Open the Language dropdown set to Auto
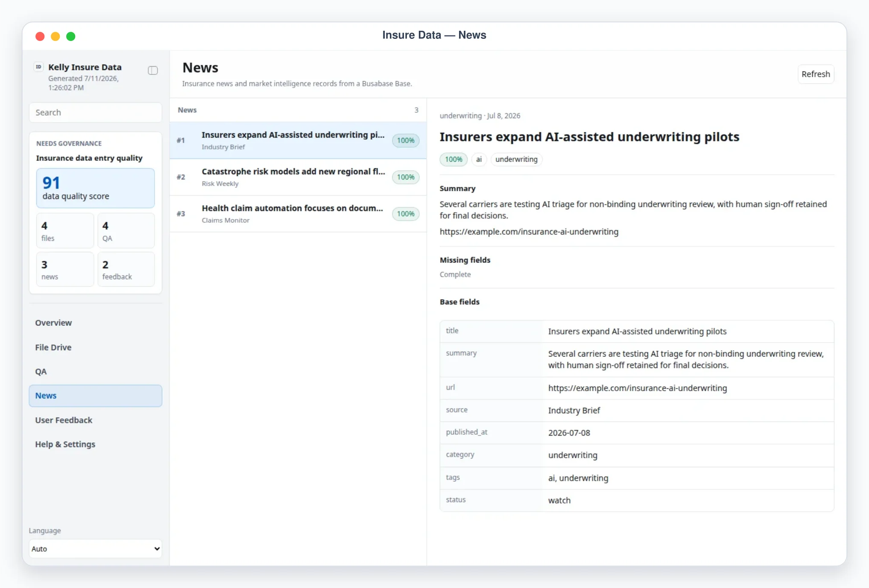Viewport: 869px width, 588px height. (x=96, y=549)
